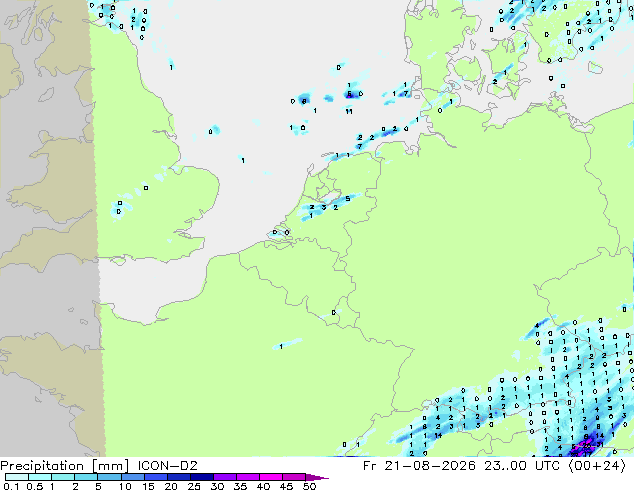Select the legend swatch between 0.5 and 1

(x=40, y=477)
